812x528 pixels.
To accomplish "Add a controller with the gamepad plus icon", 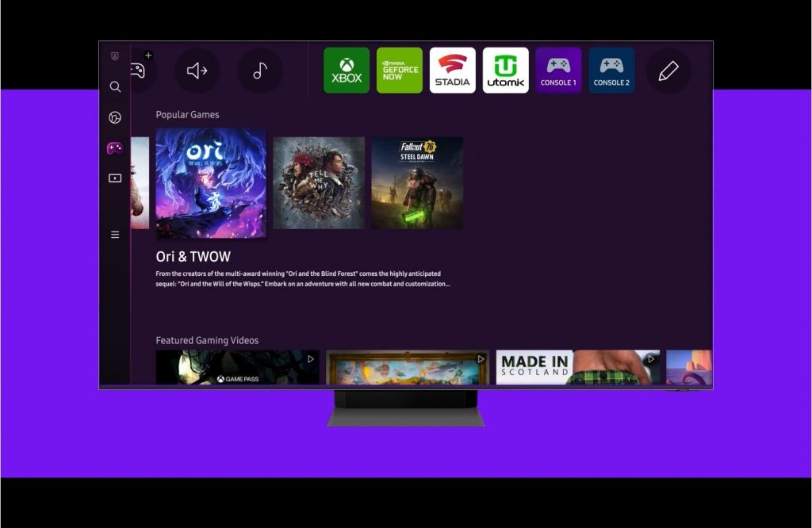I will click(x=140, y=69).
